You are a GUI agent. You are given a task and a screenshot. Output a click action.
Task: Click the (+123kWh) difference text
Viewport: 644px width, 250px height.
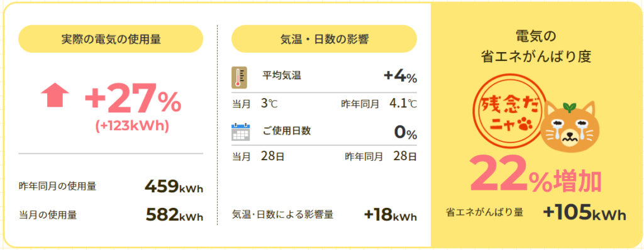pos(132,126)
